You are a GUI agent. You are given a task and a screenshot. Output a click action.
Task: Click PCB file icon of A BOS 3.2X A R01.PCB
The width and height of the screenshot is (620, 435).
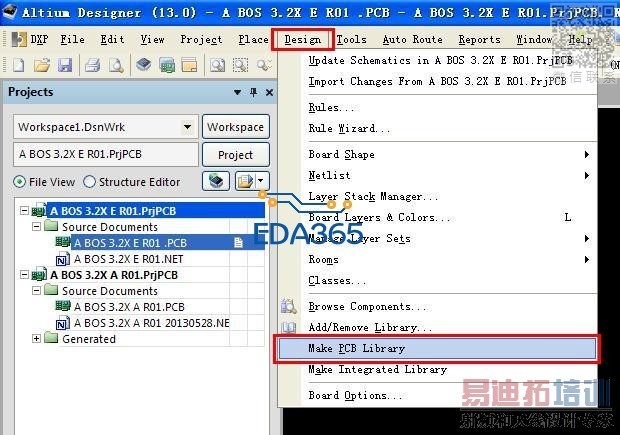pyautogui.click(x=63, y=306)
